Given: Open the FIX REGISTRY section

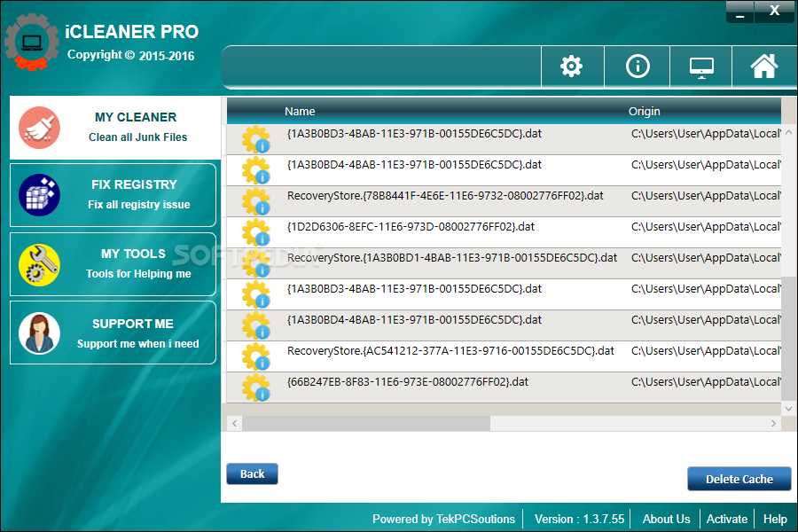Looking at the screenshot, I should (113, 195).
